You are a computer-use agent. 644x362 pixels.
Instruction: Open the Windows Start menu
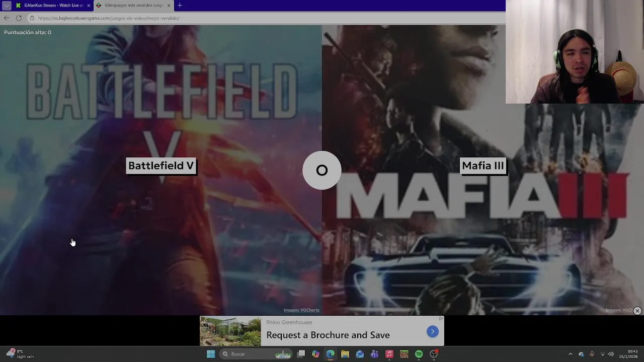pyautogui.click(x=211, y=354)
